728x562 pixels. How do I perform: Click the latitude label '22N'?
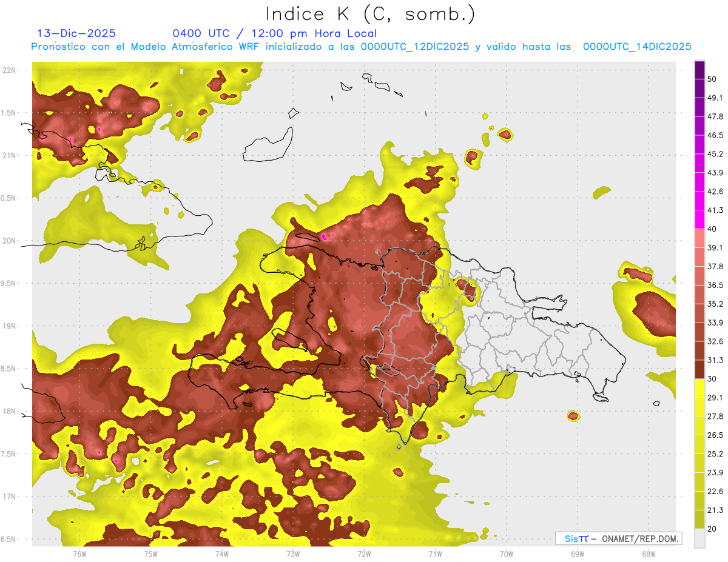pyautogui.click(x=9, y=70)
